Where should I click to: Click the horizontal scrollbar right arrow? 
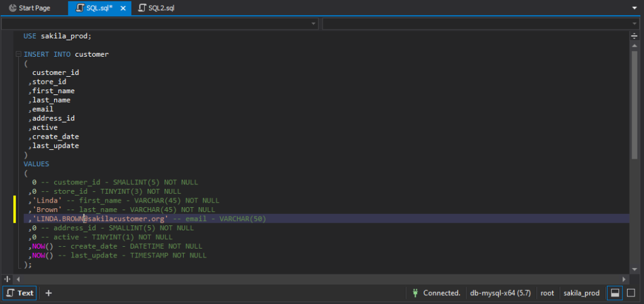(625, 279)
